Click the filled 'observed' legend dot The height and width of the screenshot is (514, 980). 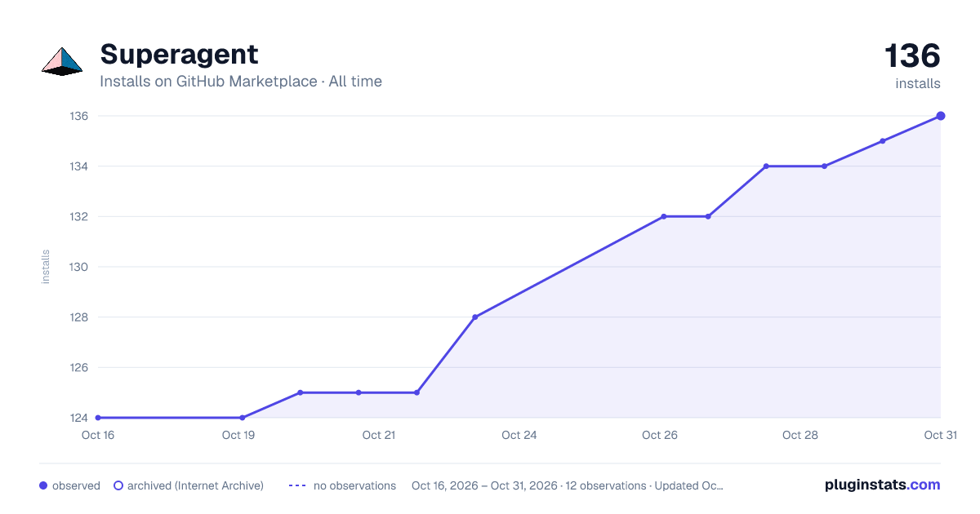(x=43, y=485)
